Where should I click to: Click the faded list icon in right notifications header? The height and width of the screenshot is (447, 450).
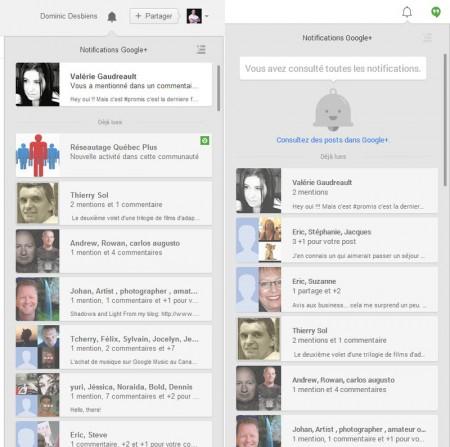[428, 38]
